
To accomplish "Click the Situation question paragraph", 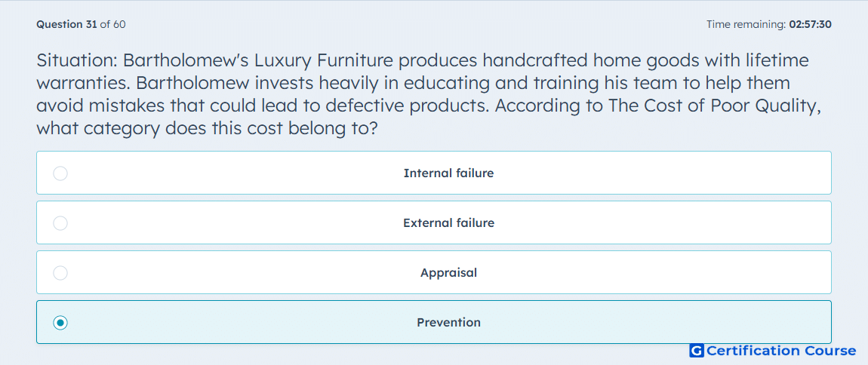I will (429, 94).
